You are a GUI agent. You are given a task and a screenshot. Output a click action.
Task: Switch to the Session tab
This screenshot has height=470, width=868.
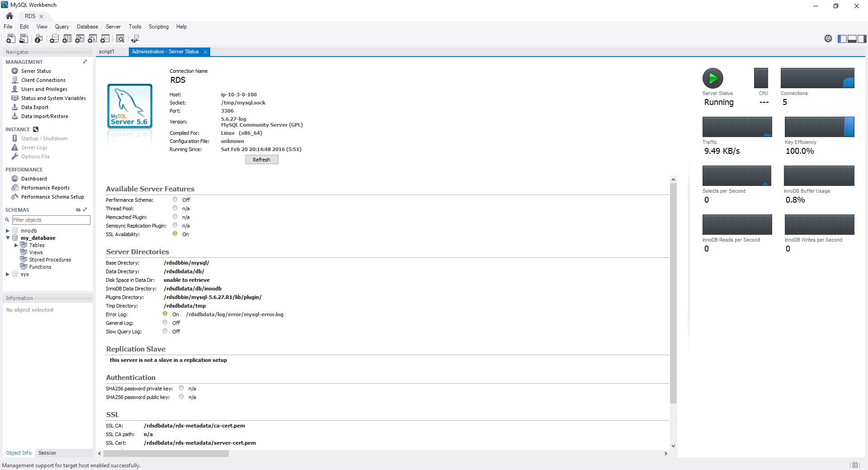coord(47,453)
